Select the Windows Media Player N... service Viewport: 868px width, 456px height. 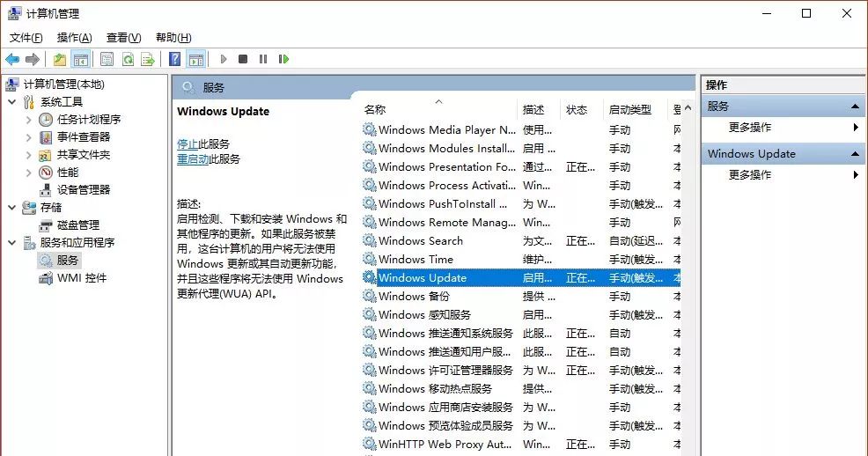521,130
